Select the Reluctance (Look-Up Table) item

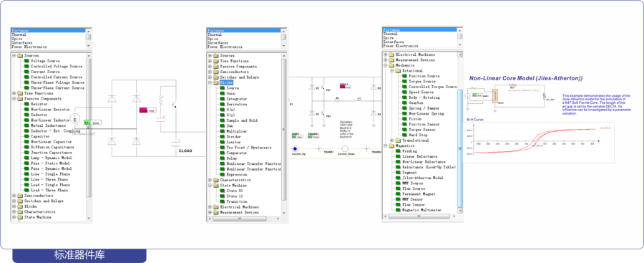pos(429,167)
